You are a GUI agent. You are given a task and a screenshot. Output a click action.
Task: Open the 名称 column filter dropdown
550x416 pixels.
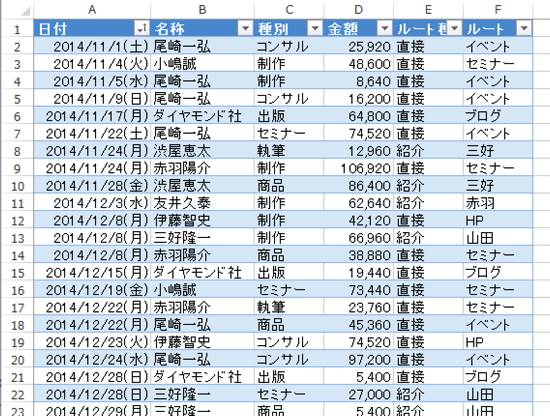[246, 28]
